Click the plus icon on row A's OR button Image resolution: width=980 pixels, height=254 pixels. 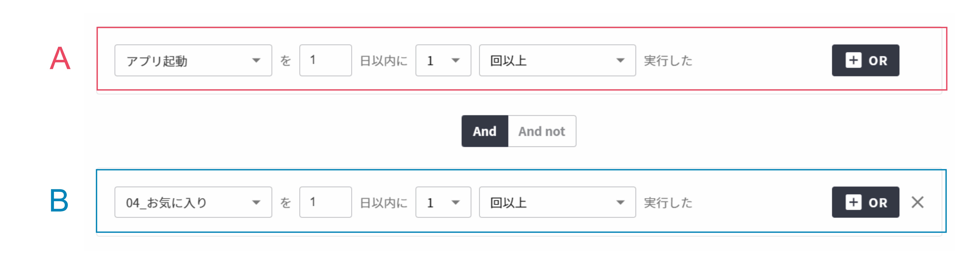pos(853,60)
